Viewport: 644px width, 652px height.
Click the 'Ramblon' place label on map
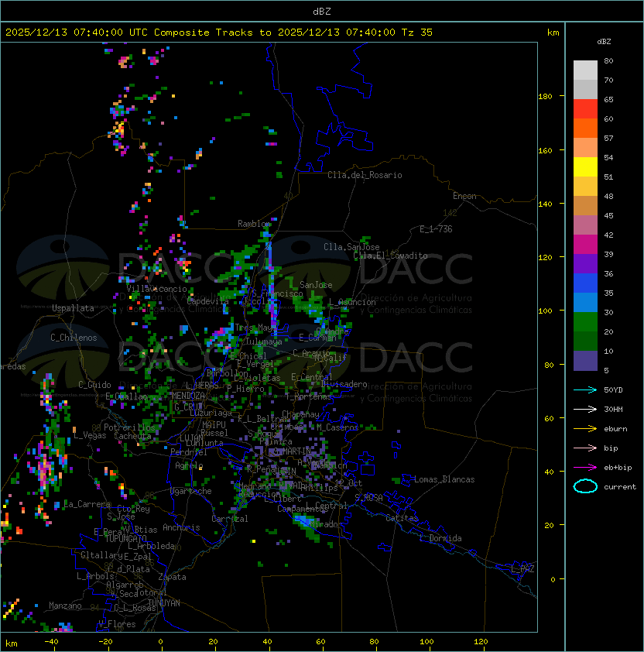(x=254, y=224)
